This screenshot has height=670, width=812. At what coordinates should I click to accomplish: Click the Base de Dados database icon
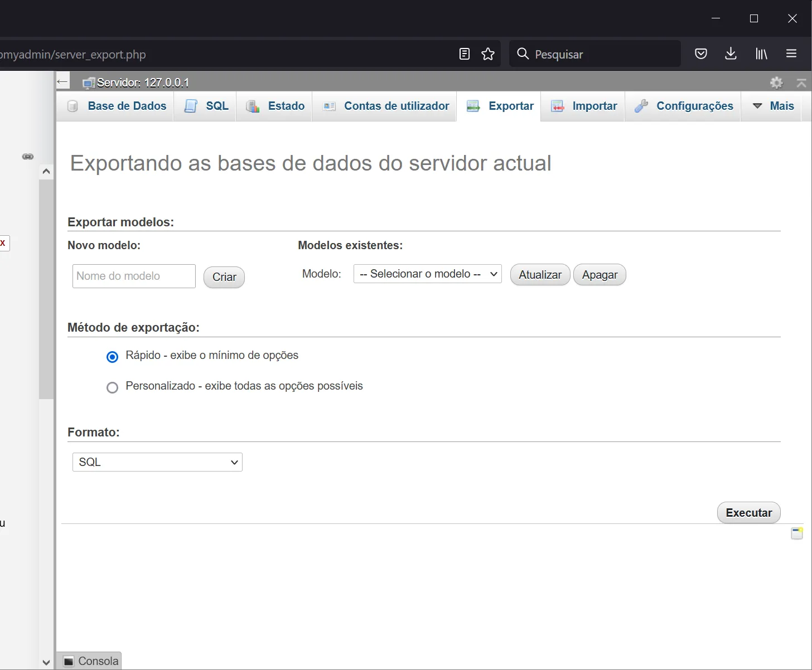(x=72, y=106)
